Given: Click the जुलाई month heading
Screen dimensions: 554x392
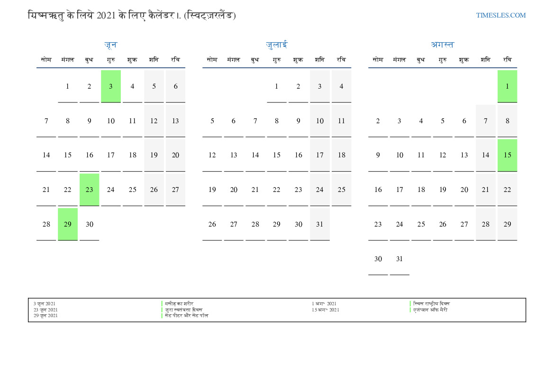Looking at the screenshot, I should click(277, 45).
